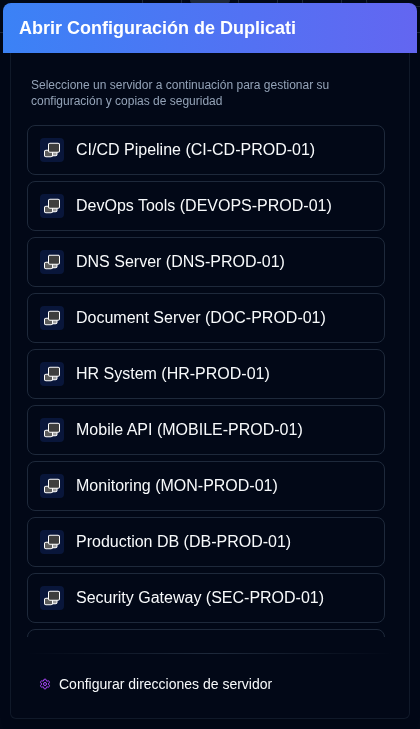Click the server icon beside Monitoring
The height and width of the screenshot is (729, 420).
pyautogui.click(x=52, y=486)
